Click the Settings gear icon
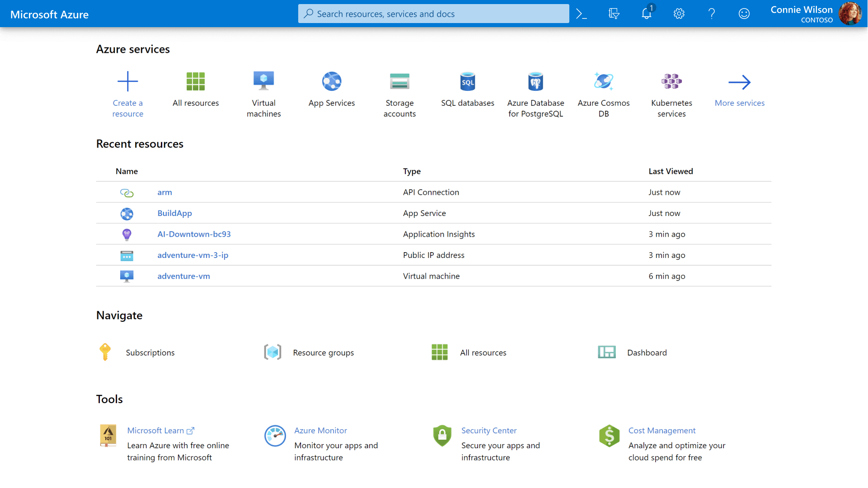868x488 pixels. pos(678,13)
